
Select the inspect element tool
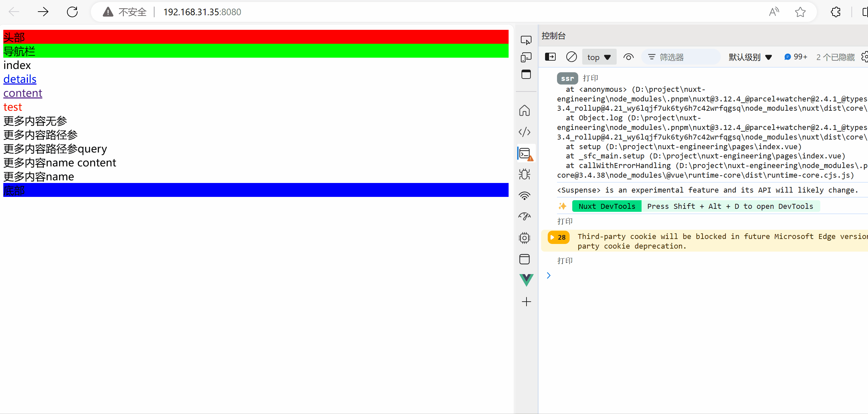pos(526,40)
